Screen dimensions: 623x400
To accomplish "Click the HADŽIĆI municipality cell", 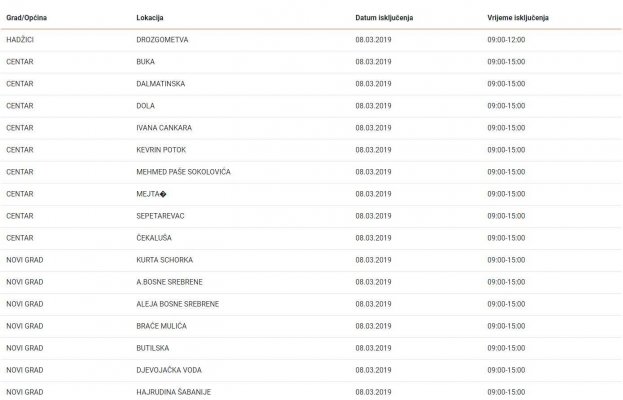I will [22, 40].
